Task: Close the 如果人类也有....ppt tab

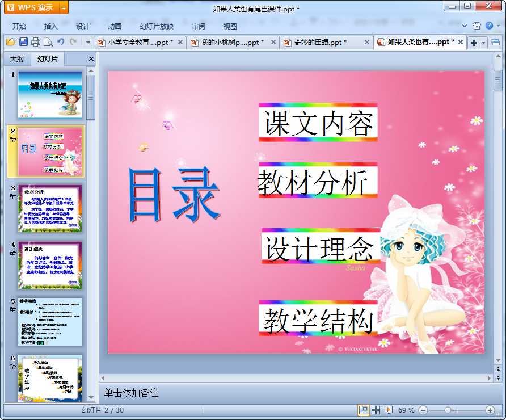Action: click(461, 42)
